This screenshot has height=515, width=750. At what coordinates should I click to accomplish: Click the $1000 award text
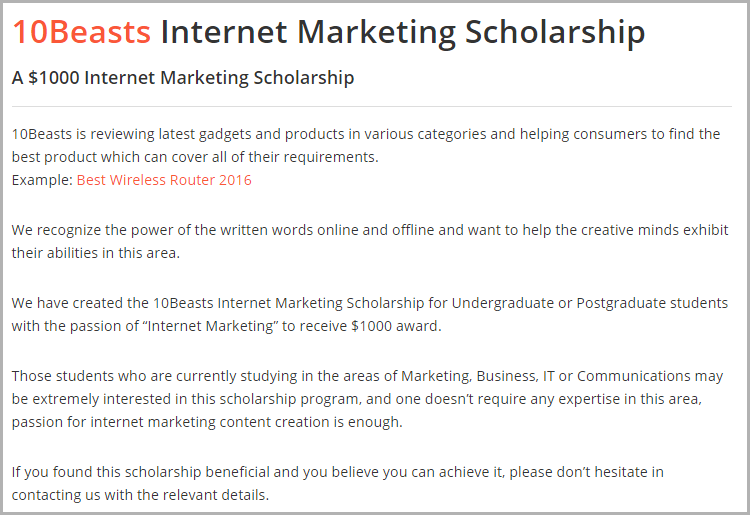tap(396, 326)
